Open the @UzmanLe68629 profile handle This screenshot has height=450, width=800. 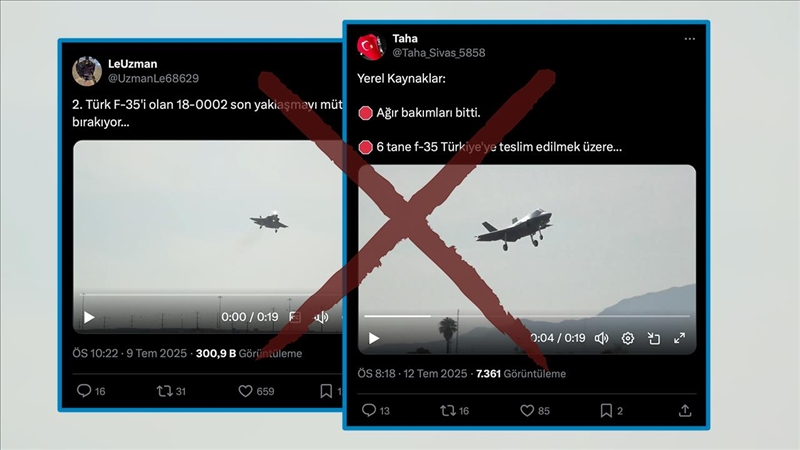pyautogui.click(x=153, y=78)
